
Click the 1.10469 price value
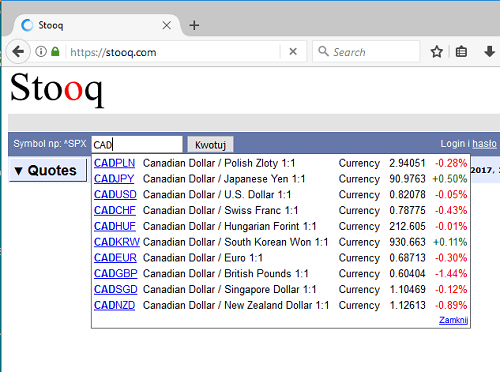[x=407, y=289]
